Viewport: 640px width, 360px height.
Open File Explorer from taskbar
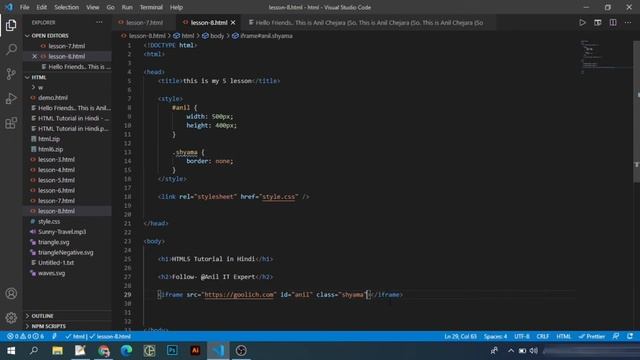pos(57,351)
